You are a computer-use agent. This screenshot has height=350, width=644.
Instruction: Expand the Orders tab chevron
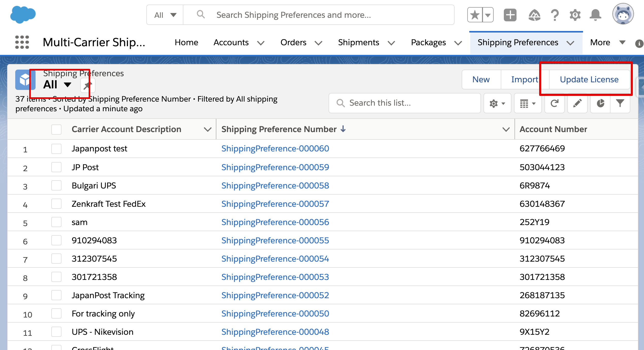(318, 43)
